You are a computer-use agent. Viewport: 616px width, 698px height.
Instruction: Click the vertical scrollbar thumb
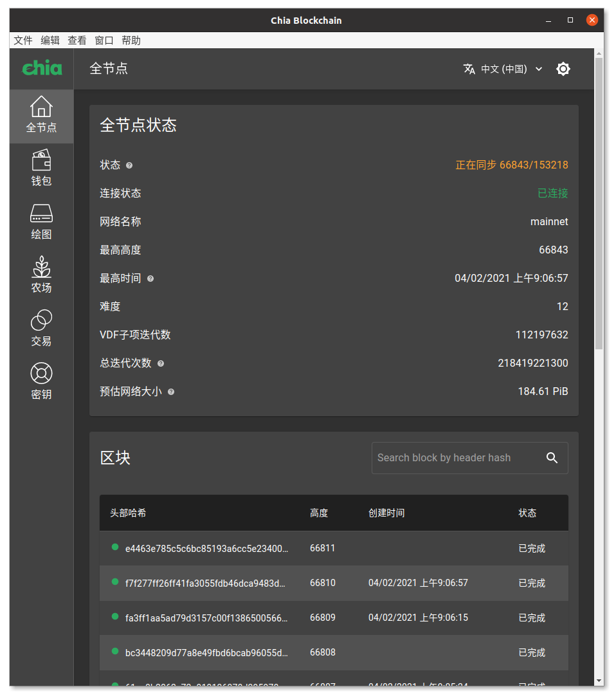pos(599,203)
